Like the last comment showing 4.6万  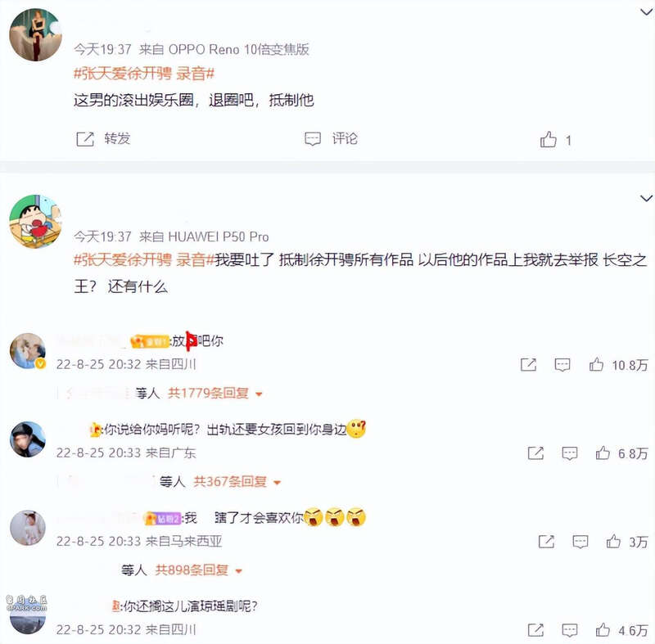(x=603, y=630)
